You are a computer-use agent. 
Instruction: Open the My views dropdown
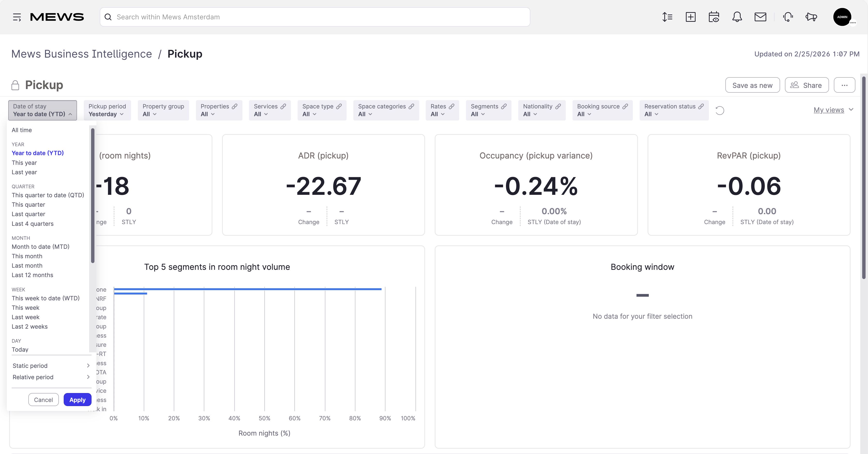click(833, 110)
